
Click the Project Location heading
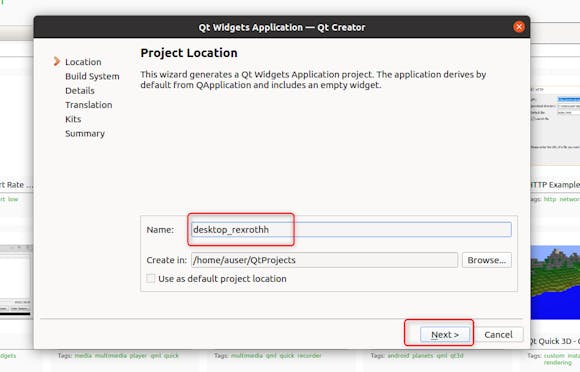[x=189, y=53]
